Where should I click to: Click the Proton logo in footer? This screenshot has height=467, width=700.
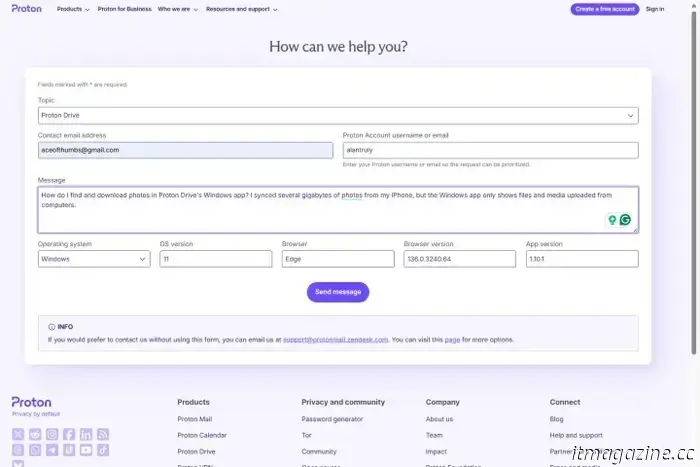click(x=31, y=402)
